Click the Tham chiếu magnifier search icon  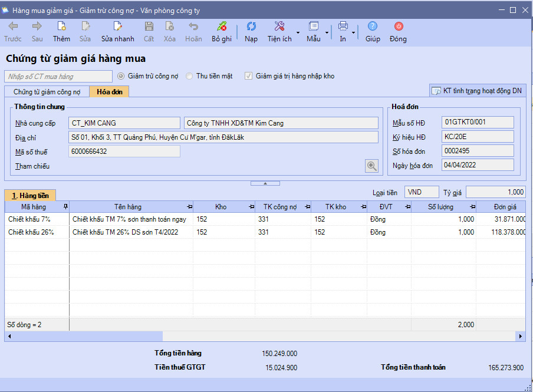point(371,166)
